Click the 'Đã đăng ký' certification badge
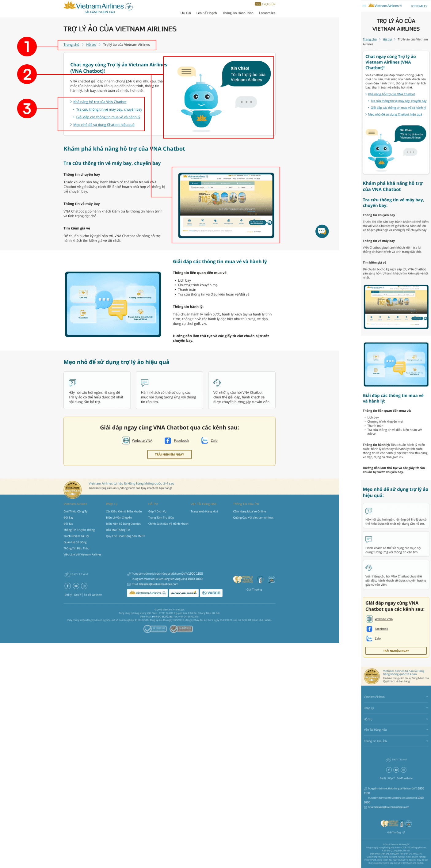This screenshot has width=431, height=868. [x=181, y=629]
